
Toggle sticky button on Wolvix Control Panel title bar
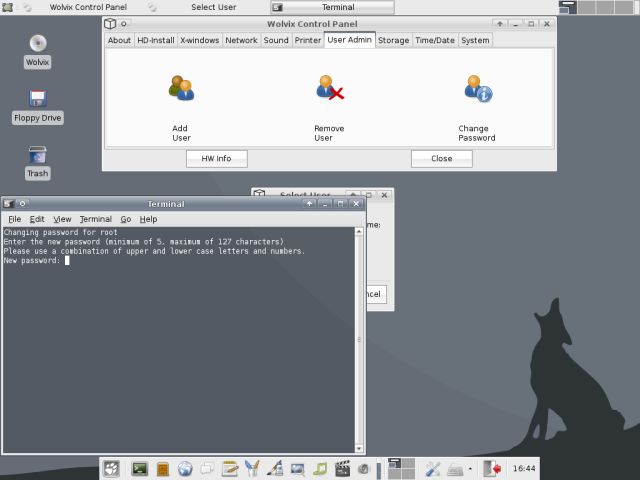click(124, 24)
